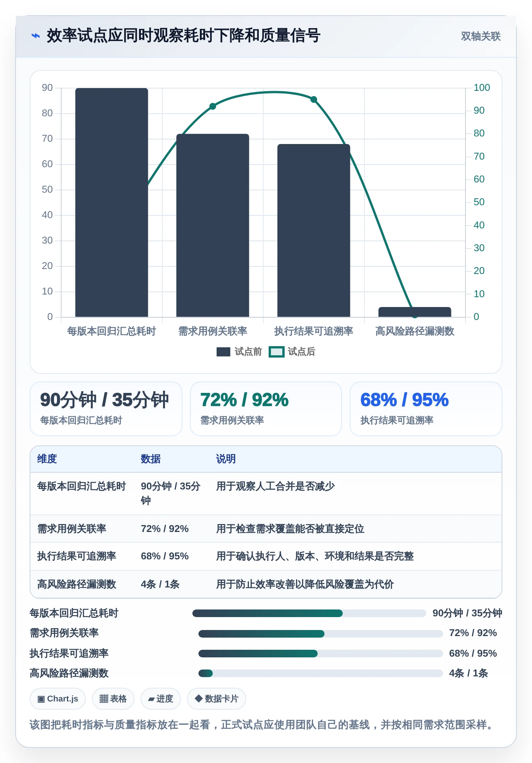The width and height of the screenshot is (532, 763).
Task: Select the 68% / 95% data card
Action: pos(426,409)
